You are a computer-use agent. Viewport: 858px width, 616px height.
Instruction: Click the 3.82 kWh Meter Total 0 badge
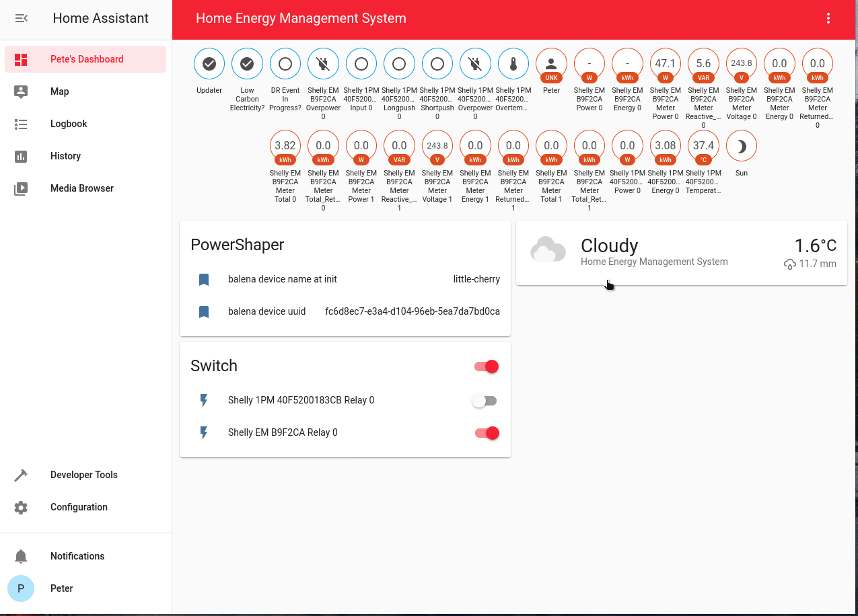(285, 147)
